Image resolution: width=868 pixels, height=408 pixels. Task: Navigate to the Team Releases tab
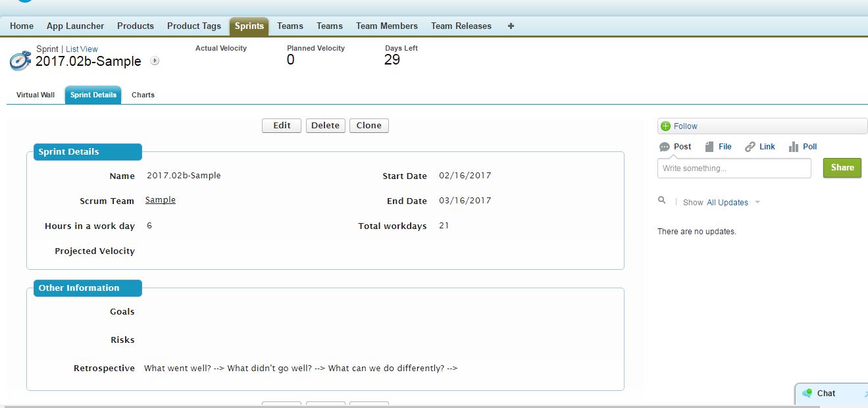click(461, 26)
